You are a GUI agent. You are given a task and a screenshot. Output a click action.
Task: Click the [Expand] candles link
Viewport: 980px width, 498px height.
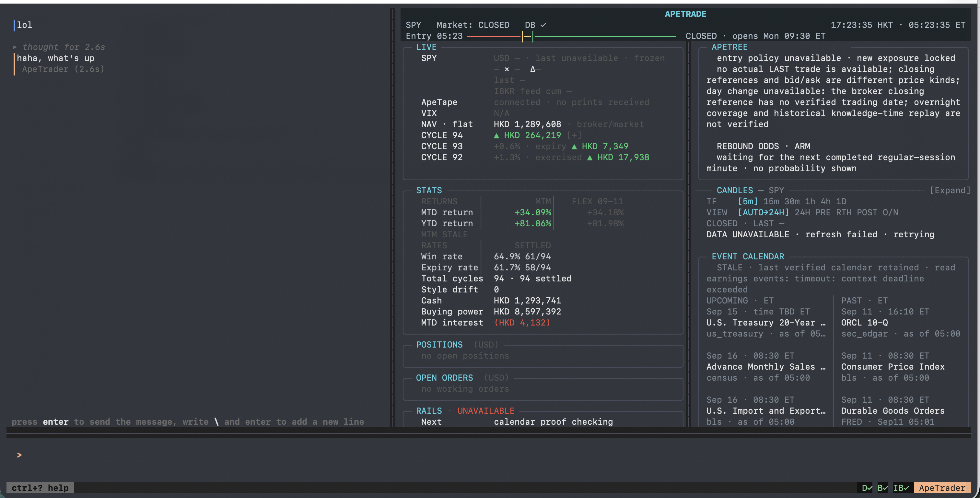950,190
